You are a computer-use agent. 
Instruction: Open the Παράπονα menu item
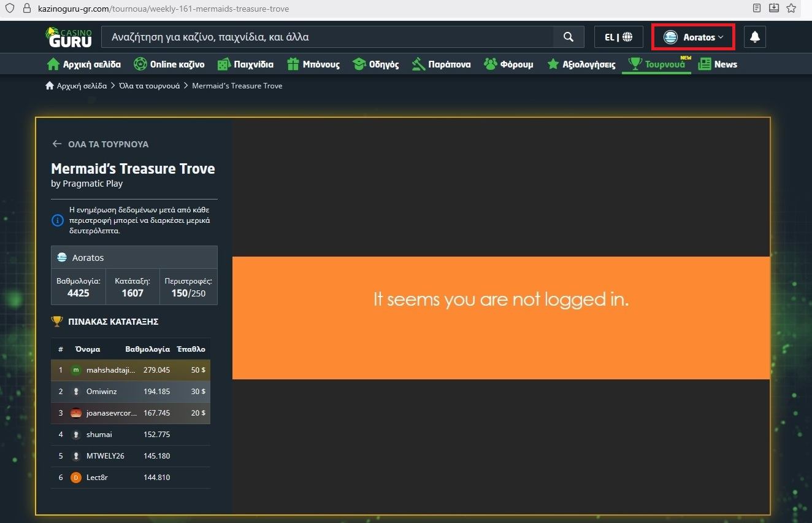tap(442, 64)
